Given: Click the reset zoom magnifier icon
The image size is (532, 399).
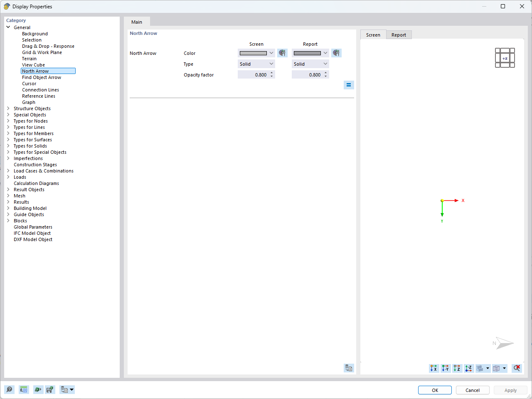Looking at the screenshot, I should coord(517,368).
